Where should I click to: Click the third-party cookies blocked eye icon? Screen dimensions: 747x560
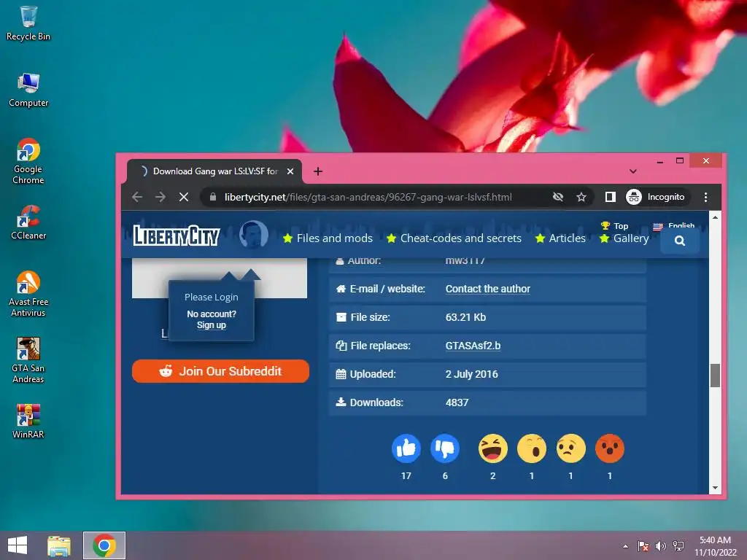click(558, 197)
